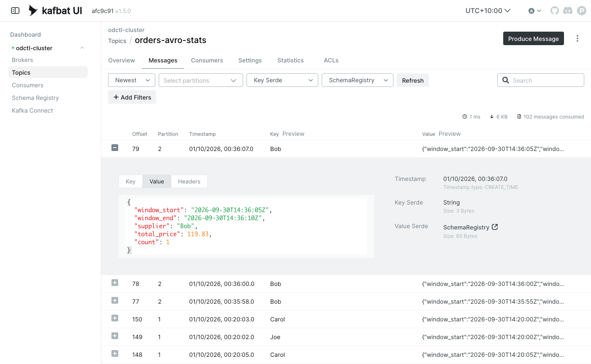
Task: Open the Discord community icon
Action: coord(568,11)
